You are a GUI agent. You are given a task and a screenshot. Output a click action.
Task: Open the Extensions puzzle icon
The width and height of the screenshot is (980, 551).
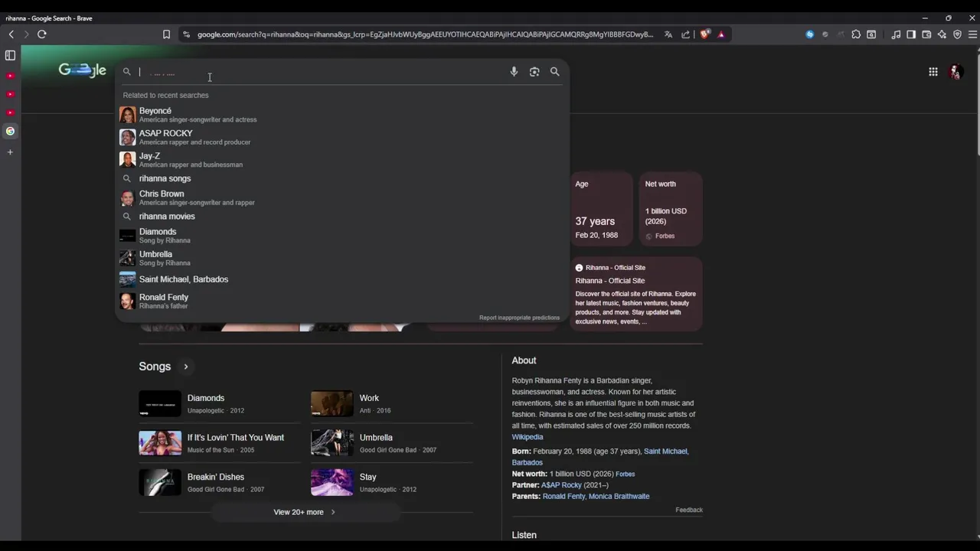(x=856, y=34)
